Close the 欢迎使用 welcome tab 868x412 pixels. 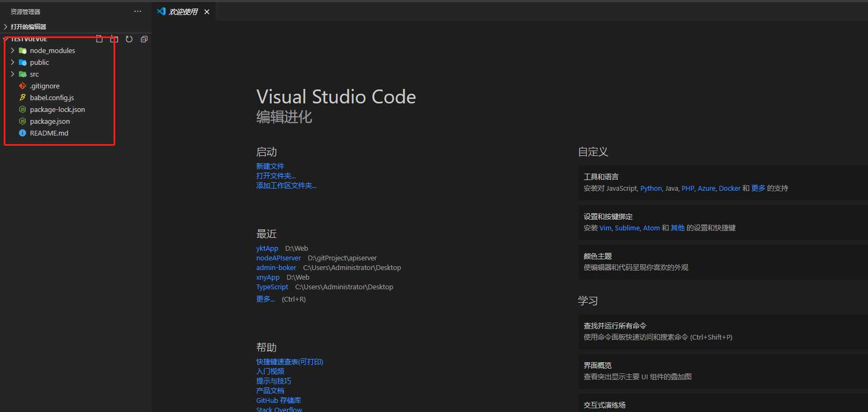coord(207,12)
